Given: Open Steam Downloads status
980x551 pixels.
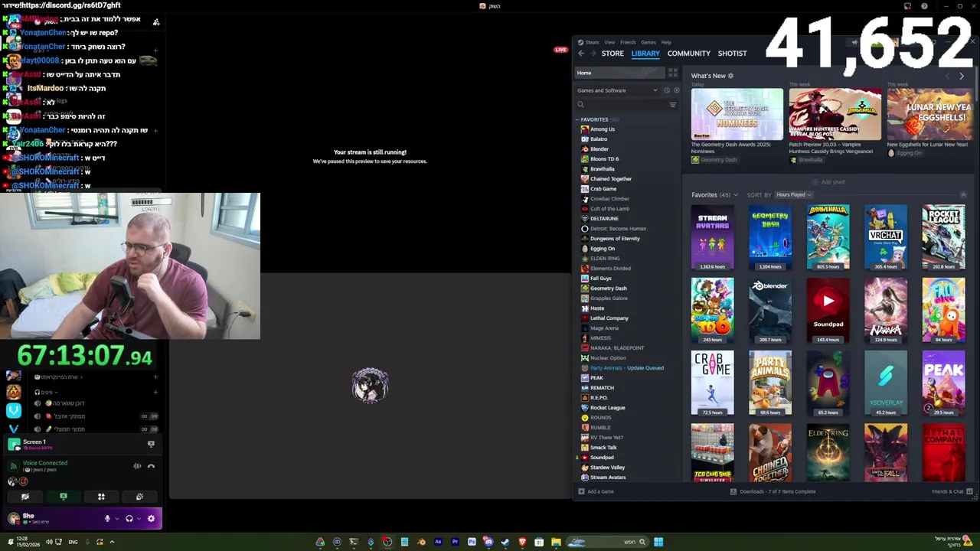Looking at the screenshot, I should (773, 491).
